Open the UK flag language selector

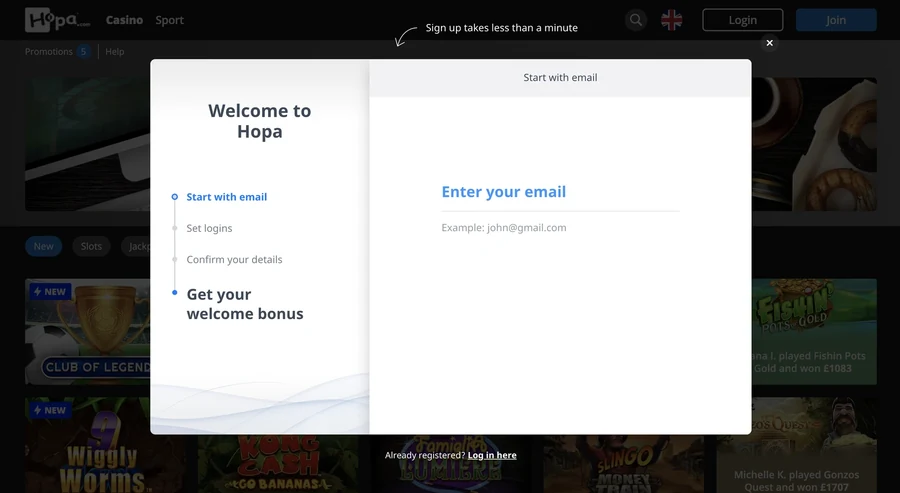(x=672, y=20)
